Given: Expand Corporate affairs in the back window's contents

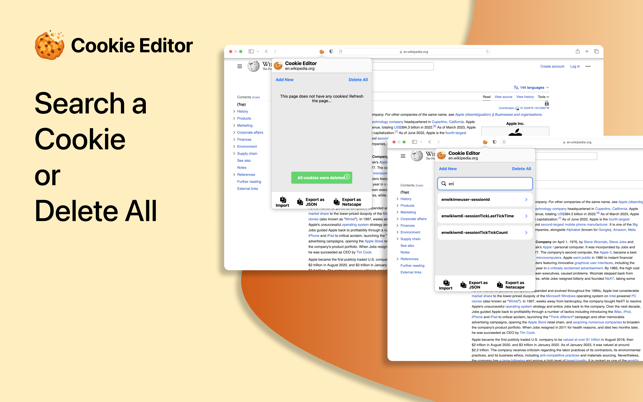Looking at the screenshot, I should pos(234,132).
